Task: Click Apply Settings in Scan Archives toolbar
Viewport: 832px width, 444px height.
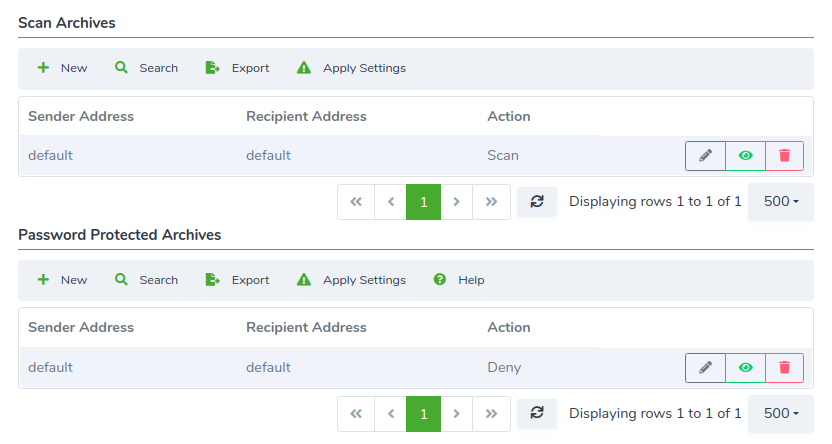Action: coord(351,68)
